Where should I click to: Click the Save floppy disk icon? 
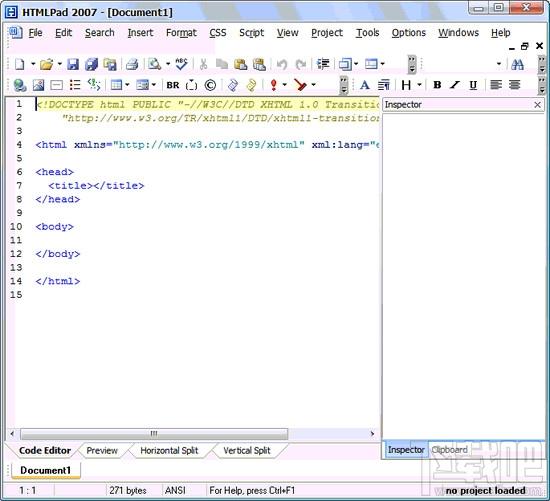coord(73,64)
